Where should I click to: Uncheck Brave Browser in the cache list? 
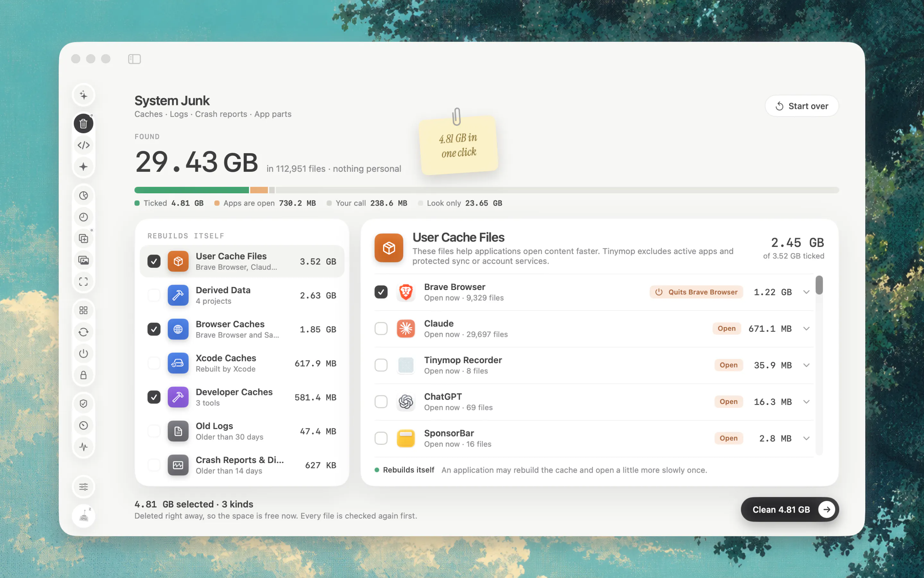pos(381,292)
